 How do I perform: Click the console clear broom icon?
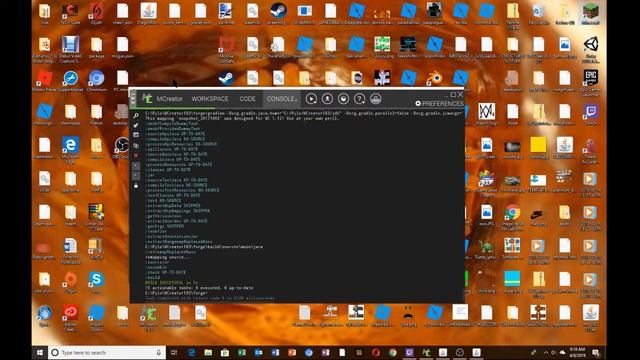point(136,125)
